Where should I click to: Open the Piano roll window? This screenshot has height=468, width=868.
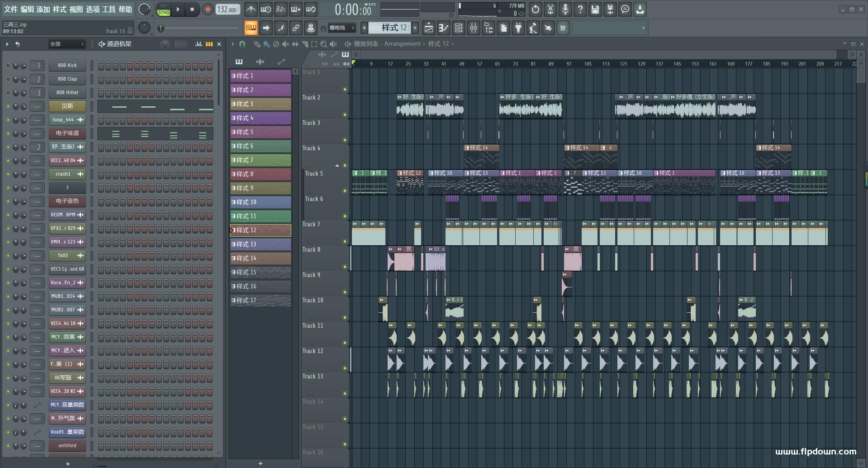pyautogui.click(x=443, y=28)
